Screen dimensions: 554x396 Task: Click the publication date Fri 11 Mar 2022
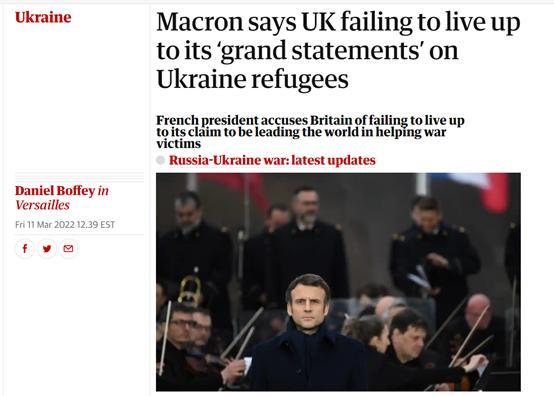(x=65, y=225)
